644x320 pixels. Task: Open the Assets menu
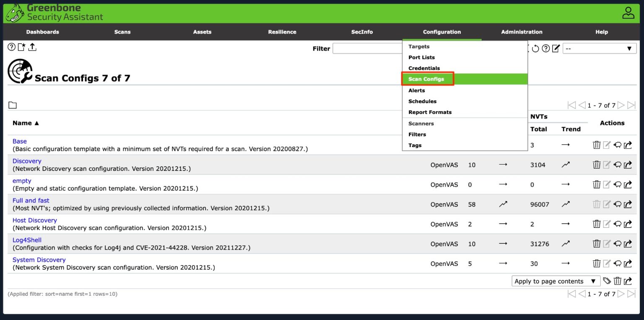pyautogui.click(x=202, y=32)
